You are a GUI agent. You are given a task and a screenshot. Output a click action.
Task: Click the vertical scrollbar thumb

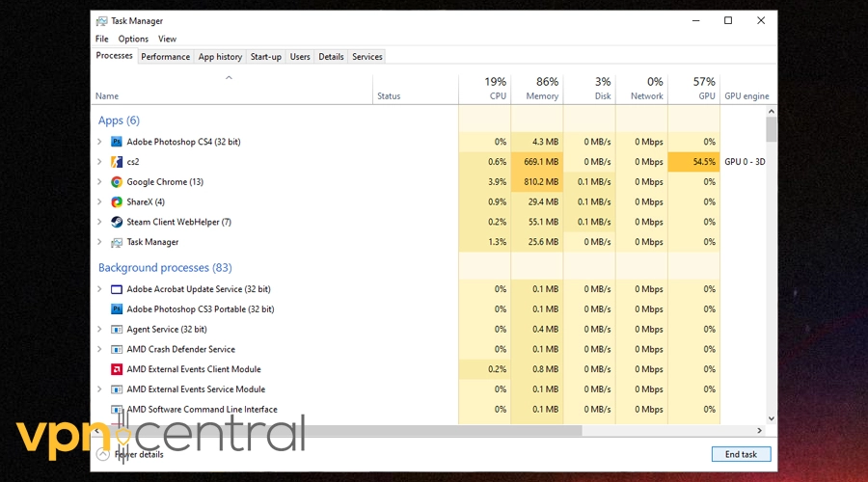pyautogui.click(x=772, y=130)
